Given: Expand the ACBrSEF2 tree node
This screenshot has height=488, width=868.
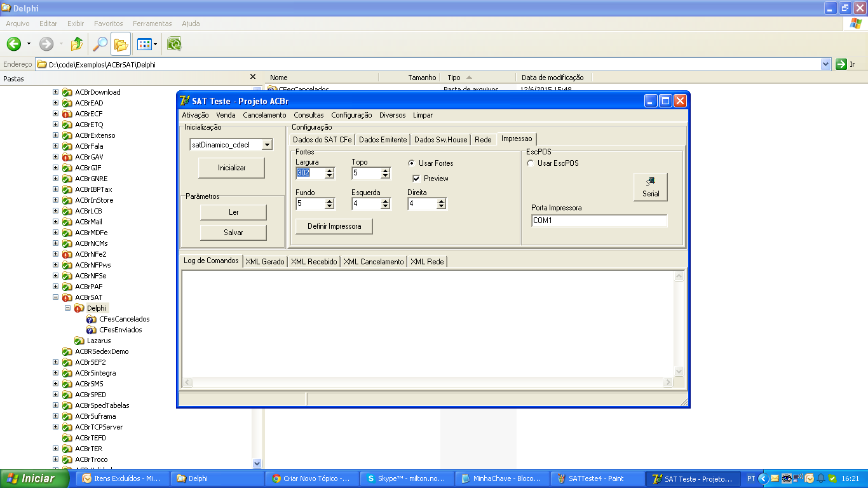Looking at the screenshot, I should point(55,362).
